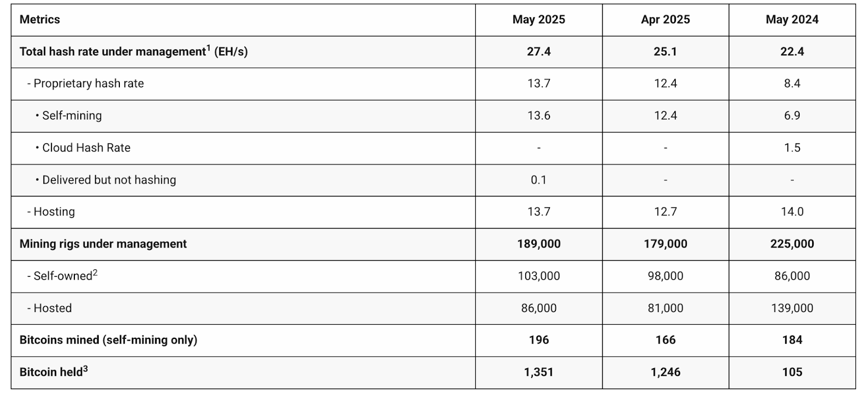Click the 1,351 Bitcoin held value
Image resolution: width=868 pixels, height=405 pixels.
click(x=538, y=372)
